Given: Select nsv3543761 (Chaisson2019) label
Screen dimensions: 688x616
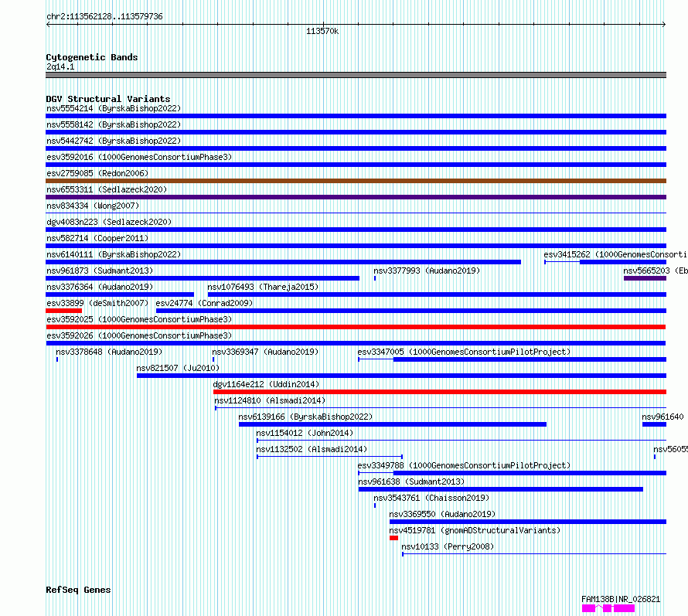Looking at the screenshot, I should 431,498.
